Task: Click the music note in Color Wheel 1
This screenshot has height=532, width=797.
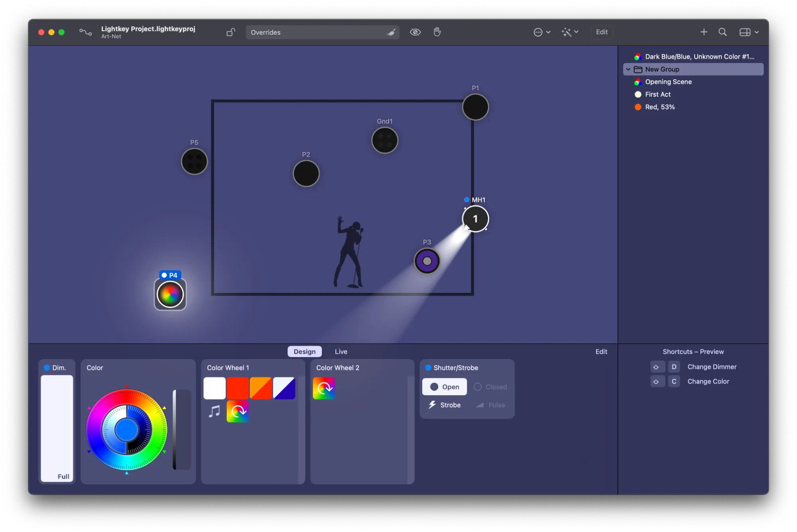Action: pos(215,411)
